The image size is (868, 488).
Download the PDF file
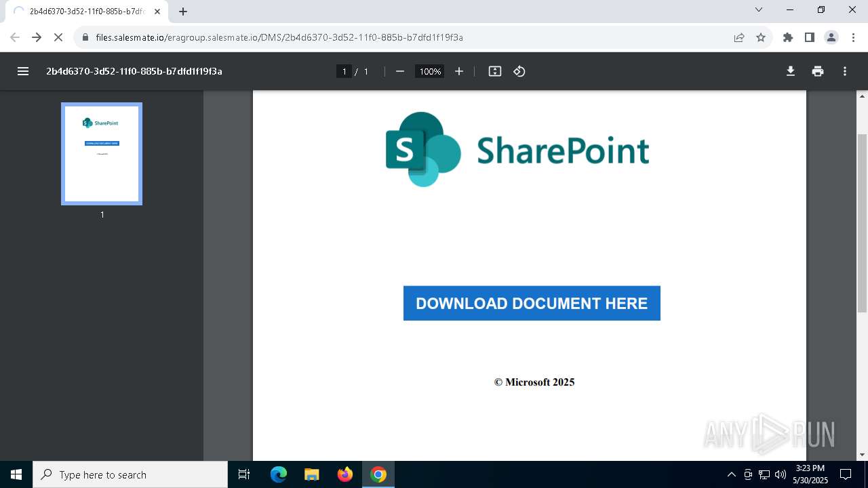[791, 71]
